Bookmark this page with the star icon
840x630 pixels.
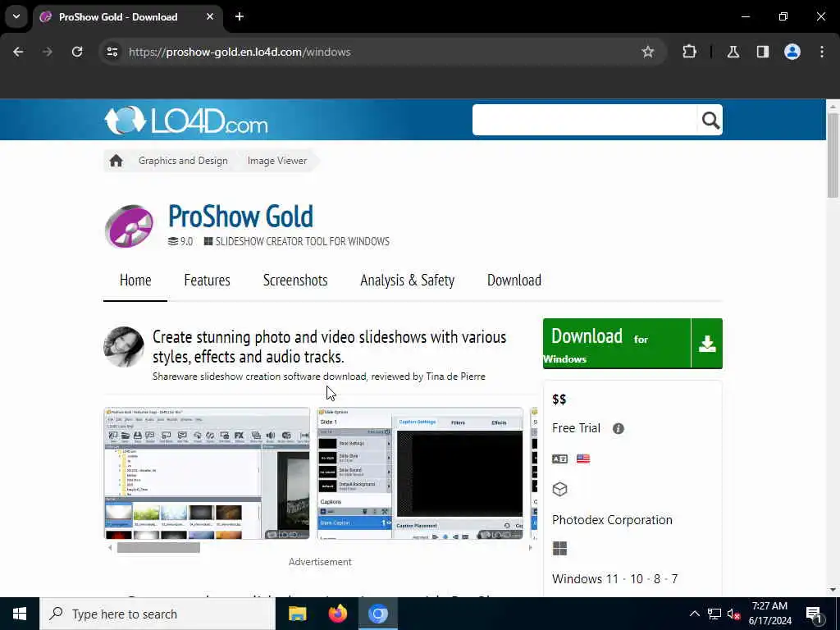[648, 52]
